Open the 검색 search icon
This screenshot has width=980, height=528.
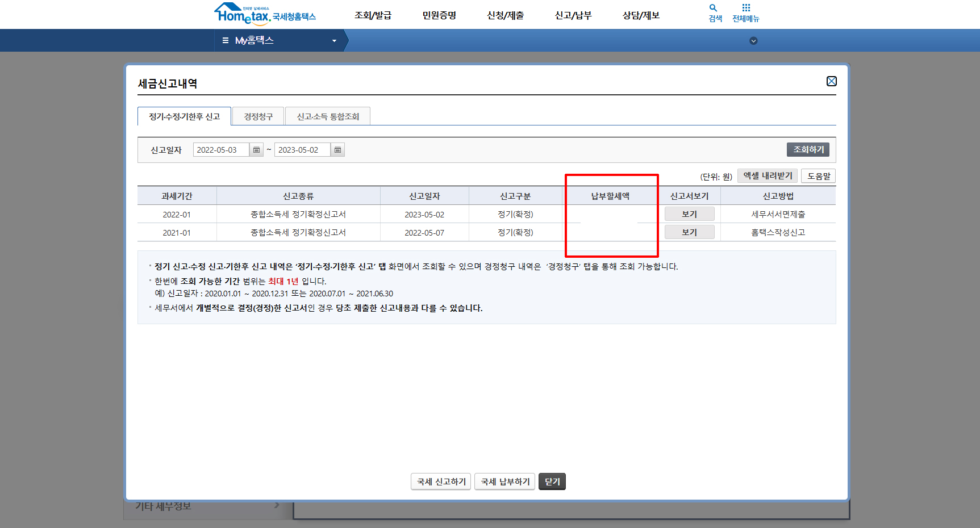714,10
